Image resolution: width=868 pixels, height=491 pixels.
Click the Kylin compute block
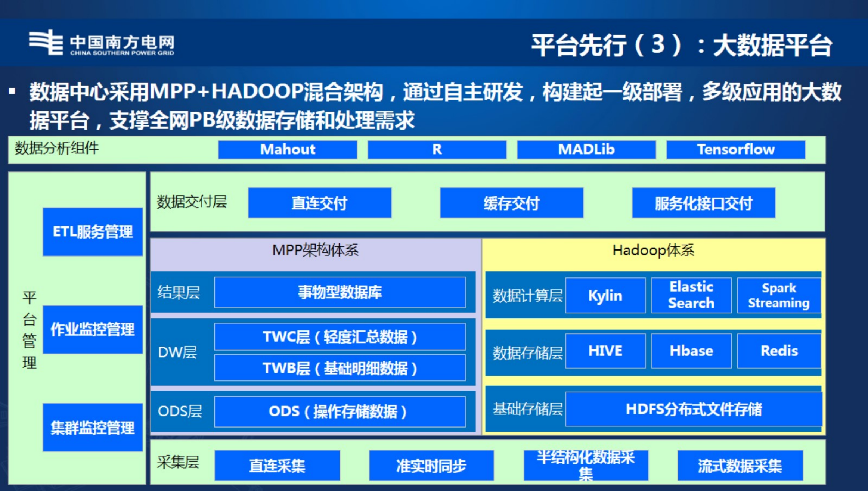click(605, 295)
